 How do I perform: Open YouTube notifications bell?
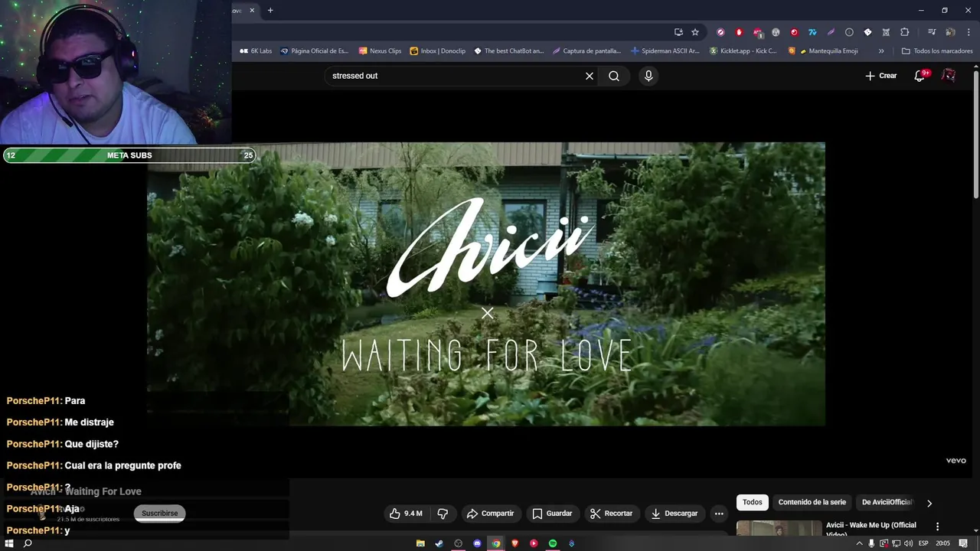920,76
